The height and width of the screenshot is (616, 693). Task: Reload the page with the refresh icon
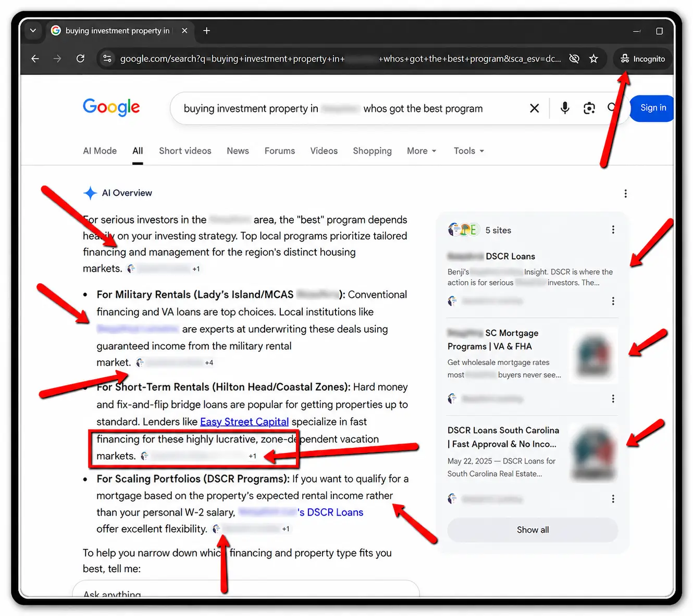80,59
